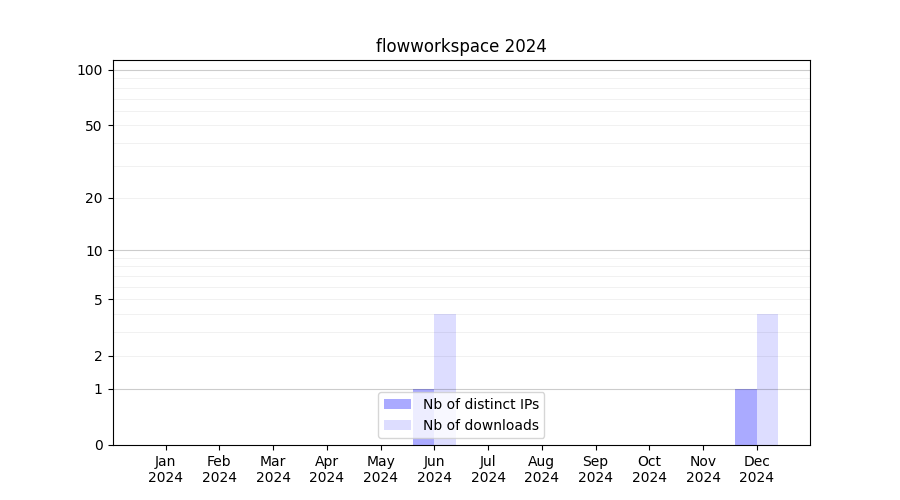Select the y-axis tick label '100'

coord(90,70)
